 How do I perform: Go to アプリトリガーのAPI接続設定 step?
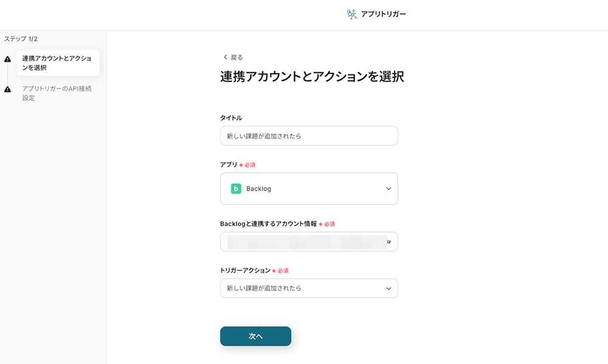57,93
